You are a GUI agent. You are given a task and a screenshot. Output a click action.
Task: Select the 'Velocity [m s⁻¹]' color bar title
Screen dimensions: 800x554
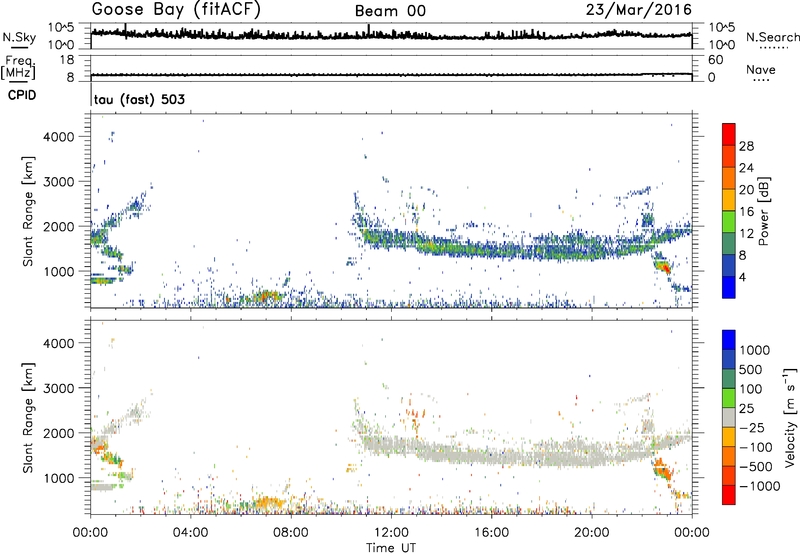point(790,417)
